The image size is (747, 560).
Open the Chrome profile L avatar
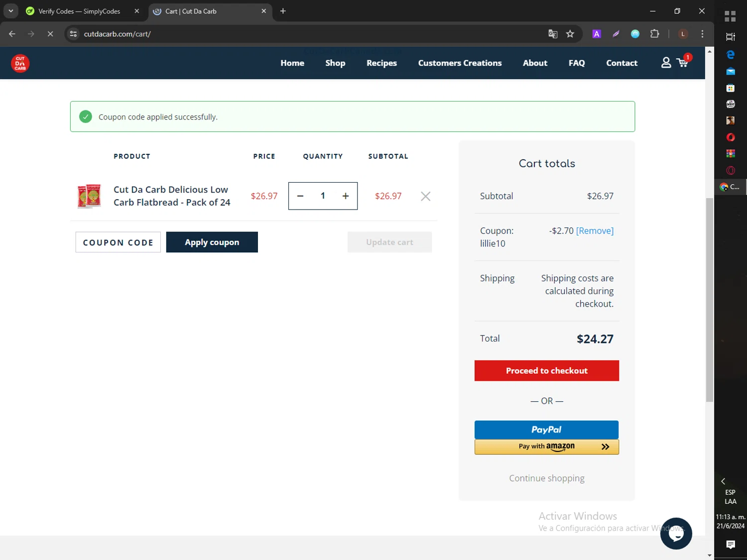click(683, 34)
